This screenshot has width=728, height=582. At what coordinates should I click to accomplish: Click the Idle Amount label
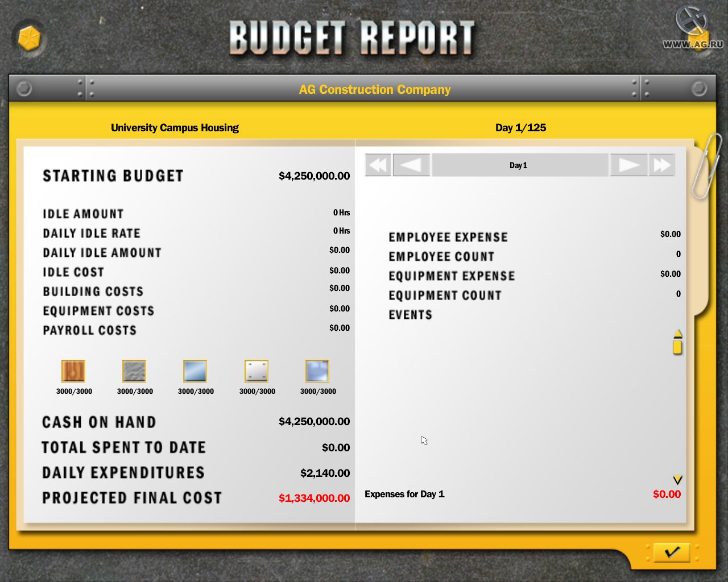point(83,214)
